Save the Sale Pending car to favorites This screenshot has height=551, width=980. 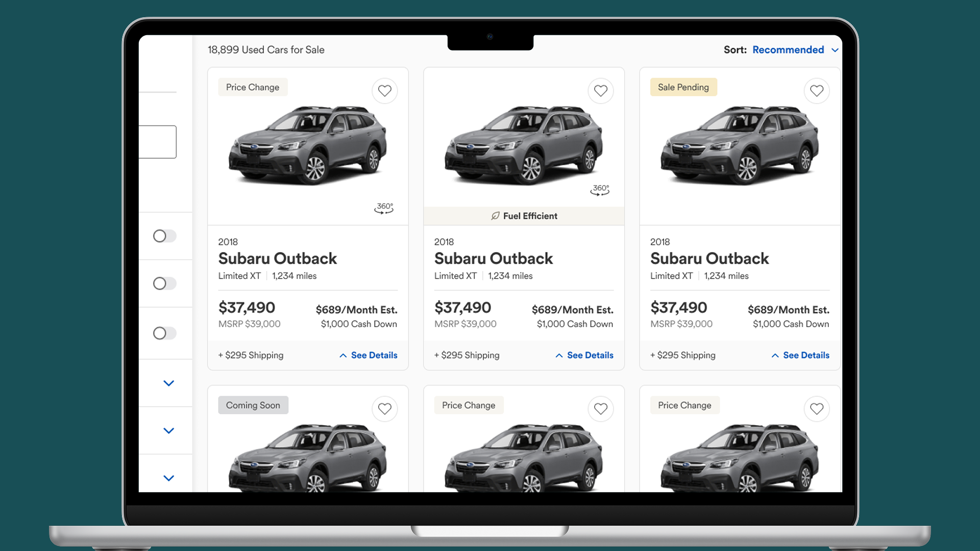[816, 91]
